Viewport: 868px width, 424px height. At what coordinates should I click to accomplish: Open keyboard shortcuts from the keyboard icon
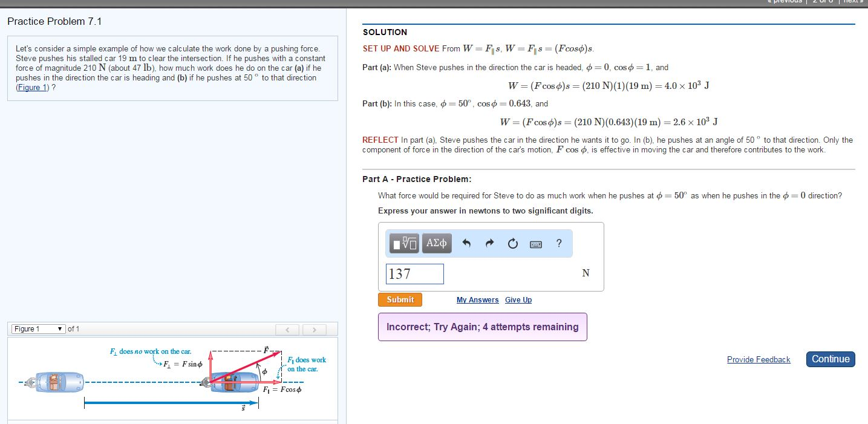pyautogui.click(x=536, y=243)
